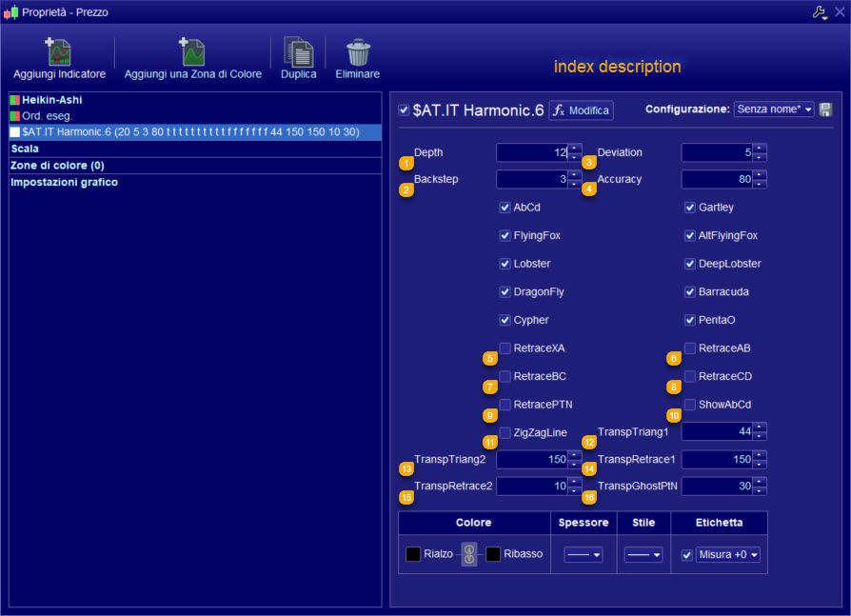
Task: Click the Backstep value input field
Action: coord(532,179)
